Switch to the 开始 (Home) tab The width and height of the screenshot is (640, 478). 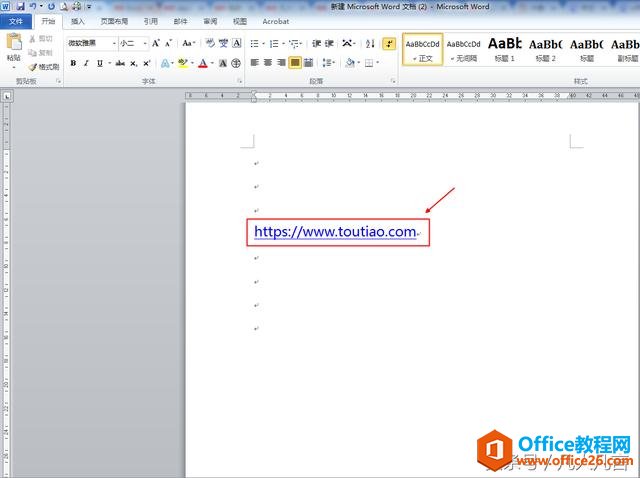(48, 21)
